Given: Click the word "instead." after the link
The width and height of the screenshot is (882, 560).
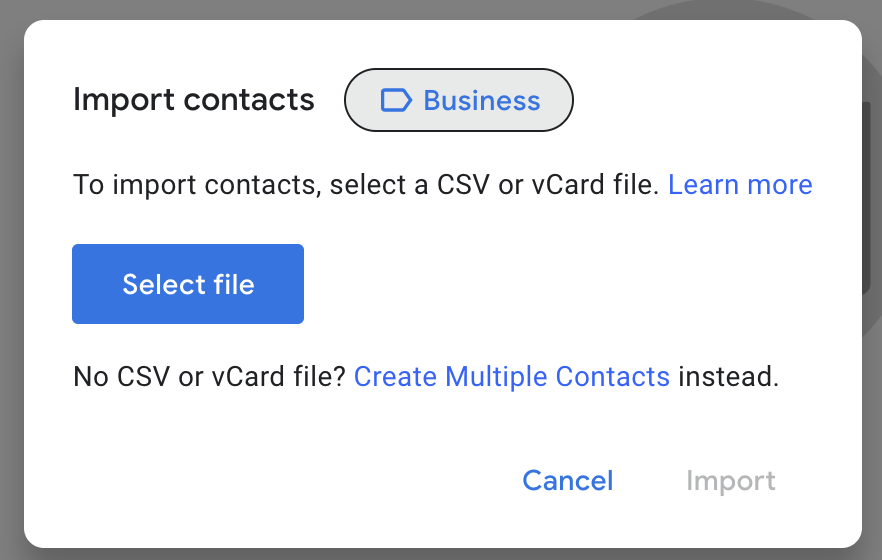Looking at the screenshot, I should [728, 377].
